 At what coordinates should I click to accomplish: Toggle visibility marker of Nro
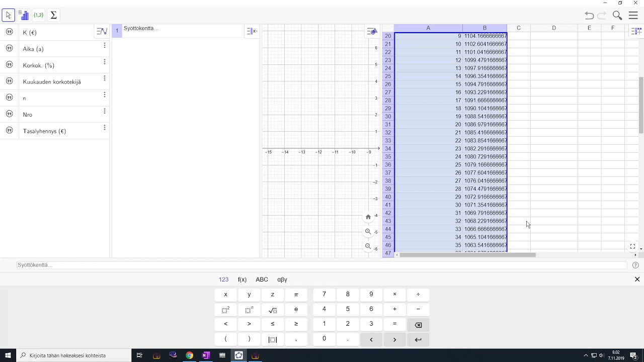click(9, 114)
